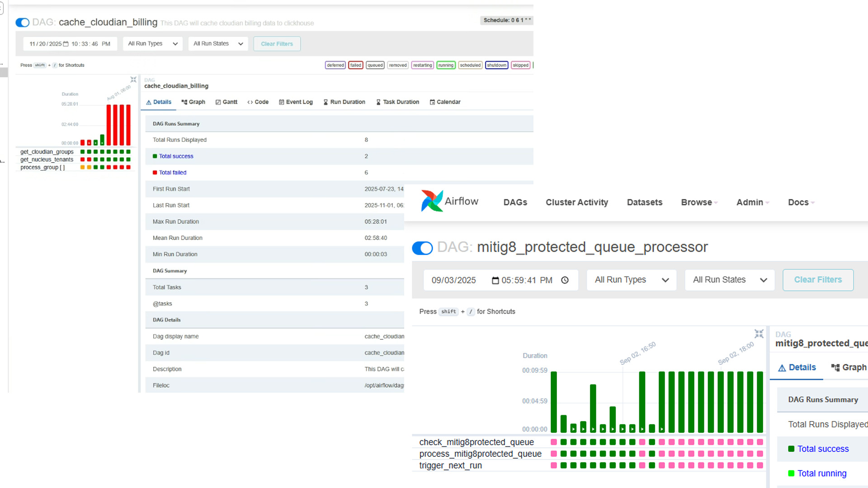This screenshot has width=868, height=488.
Task: Go to Cluster Activity in navbar
Action: pyautogui.click(x=576, y=202)
